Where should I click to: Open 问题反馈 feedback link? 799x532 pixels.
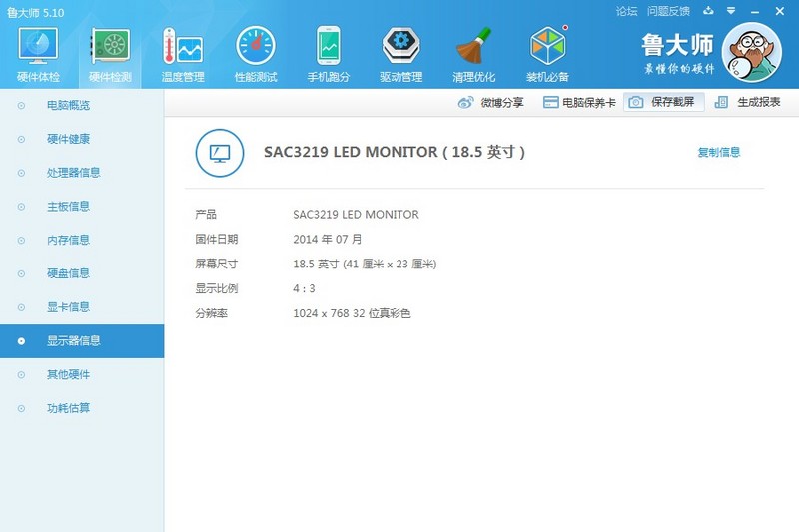pos(668,11)
